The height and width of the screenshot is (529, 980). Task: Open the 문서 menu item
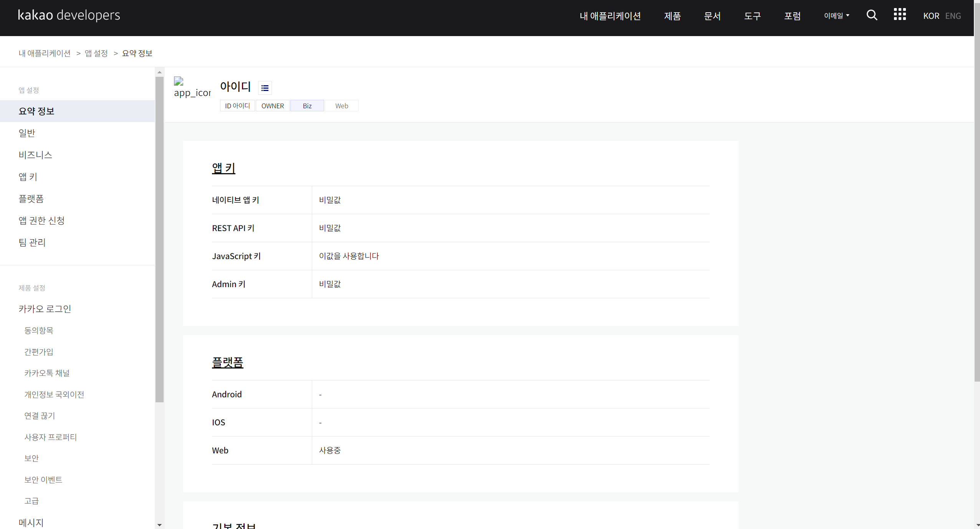tap(712, 16)
